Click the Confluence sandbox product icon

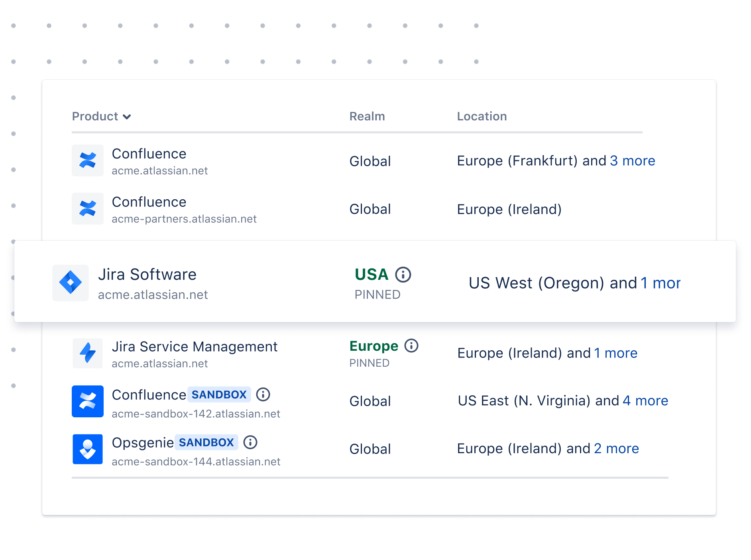tap(88, 401)
